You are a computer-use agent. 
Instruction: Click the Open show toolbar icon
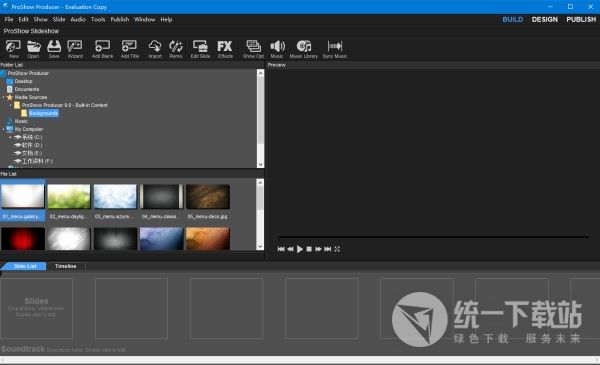point(33,49)
